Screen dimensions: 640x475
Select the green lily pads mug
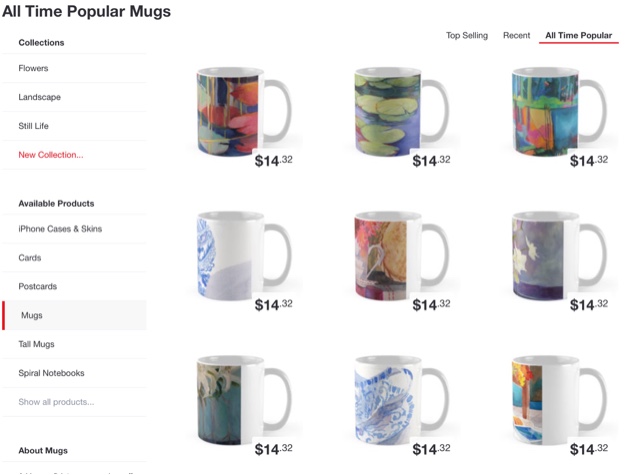click(402, 112)
